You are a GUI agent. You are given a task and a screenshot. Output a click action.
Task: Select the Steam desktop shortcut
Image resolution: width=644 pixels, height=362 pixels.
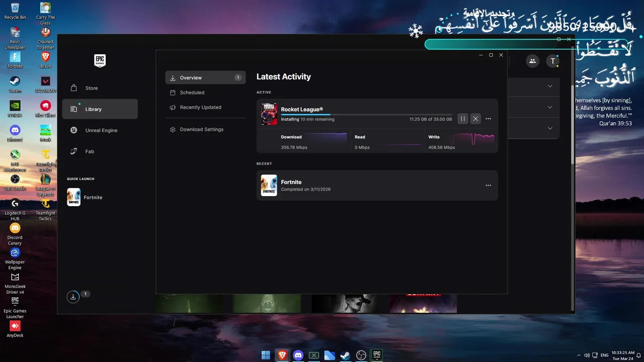click(x=15, y=84)
